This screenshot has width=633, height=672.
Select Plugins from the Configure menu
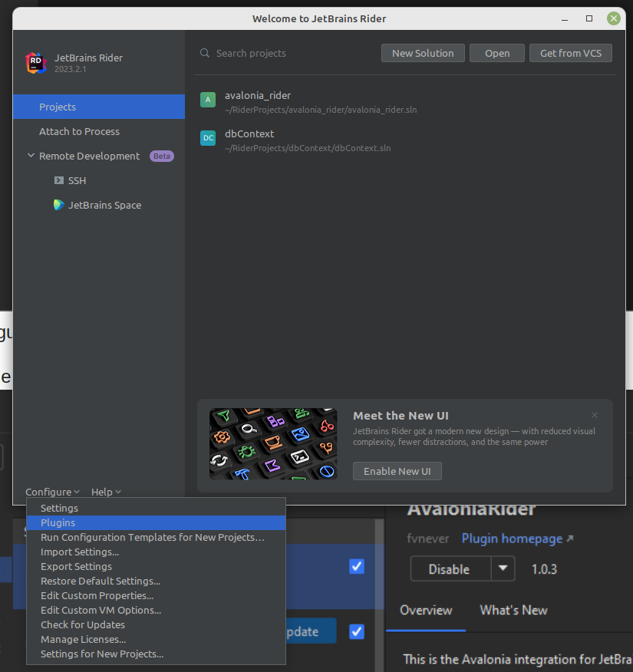click(58, 522)
